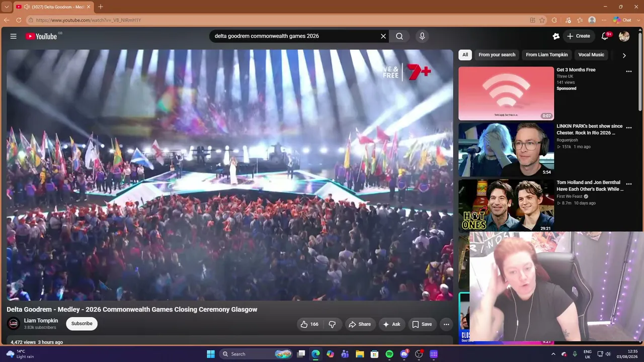
Task: Open the Get 3 Months Free ad thumbnail
Action: click(x=506, y=94)
